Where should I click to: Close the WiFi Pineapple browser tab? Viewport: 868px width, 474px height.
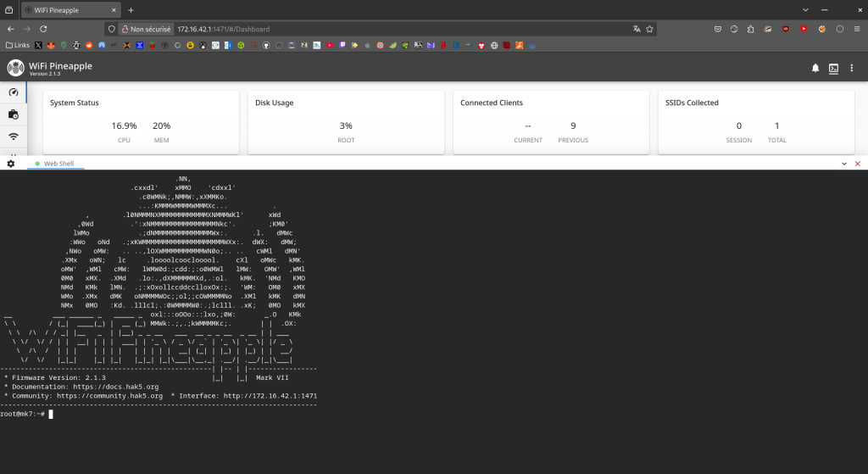114,10
